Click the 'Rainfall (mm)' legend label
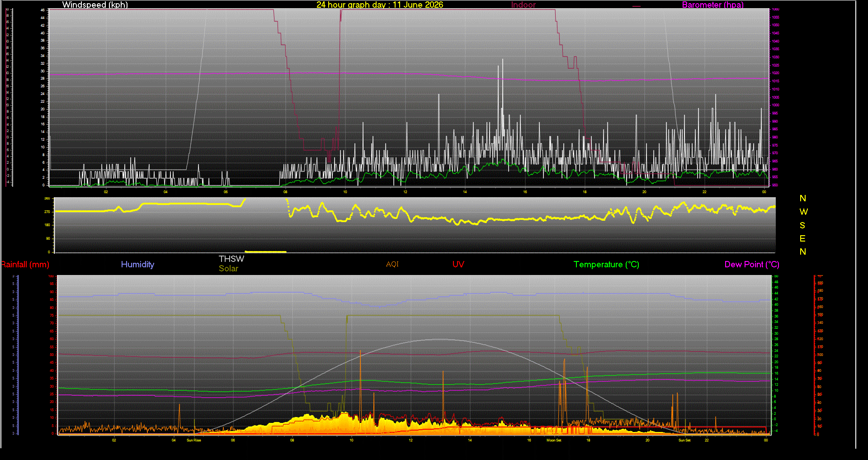Viewport: 868px width, 460px height. tap(25, 265)
